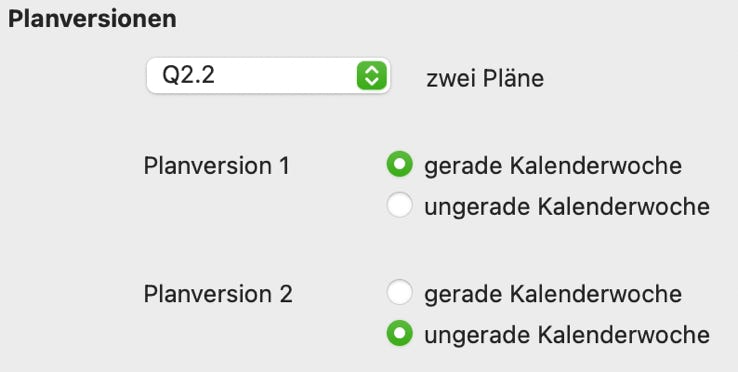Screen dimensions: 738x372
Task: Select gerade Kalenderwoche radio for Planversion 1
Action: [x=400, y=164]
